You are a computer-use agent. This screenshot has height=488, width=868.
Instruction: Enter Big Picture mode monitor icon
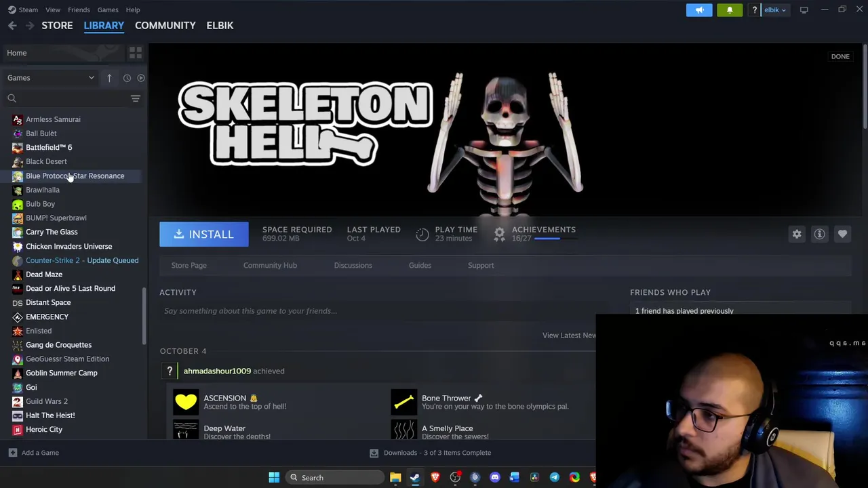point(804,10)
